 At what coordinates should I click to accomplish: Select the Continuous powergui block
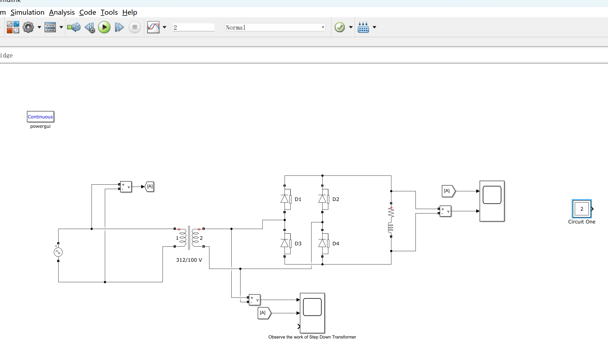[40, 117]
